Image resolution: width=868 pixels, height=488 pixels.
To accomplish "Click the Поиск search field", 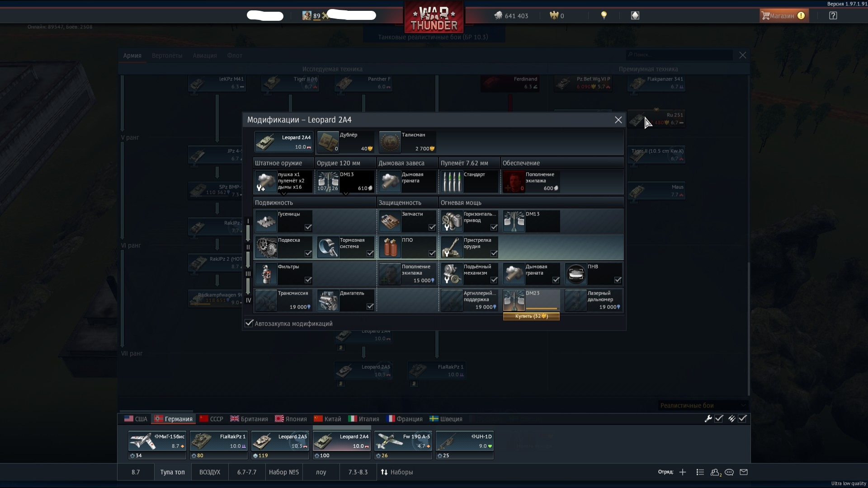I will [679, 55].
